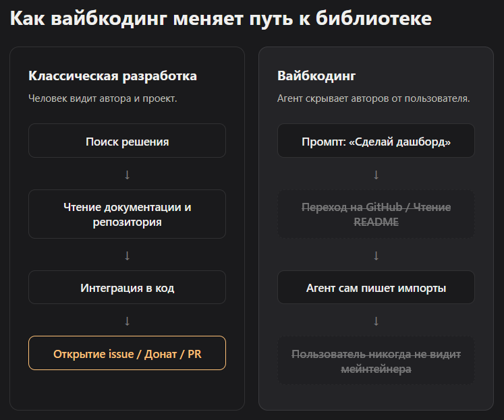
Task: Click subtitle 'Агент скрывает авторов от пользователя.'
Action: tap(374, 98)
